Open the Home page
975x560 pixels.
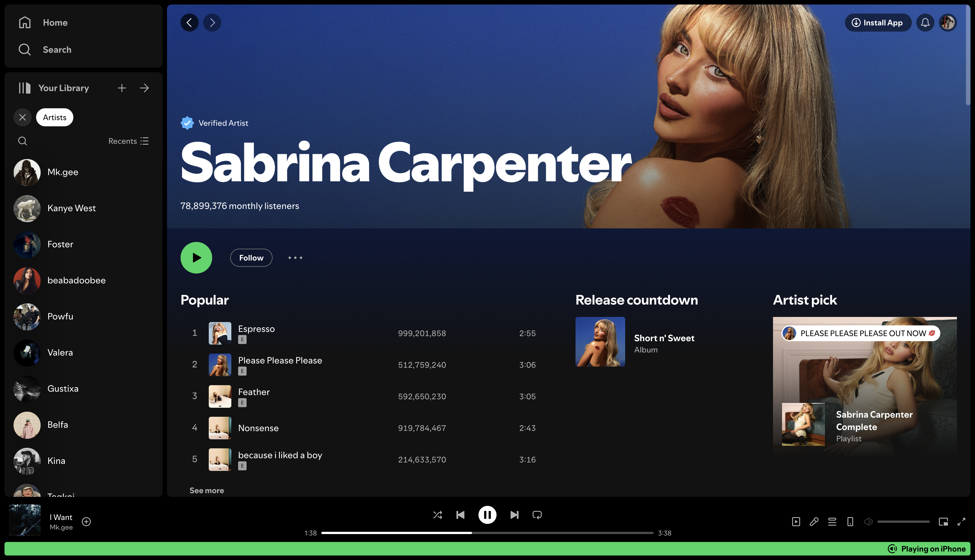(43, 23)
